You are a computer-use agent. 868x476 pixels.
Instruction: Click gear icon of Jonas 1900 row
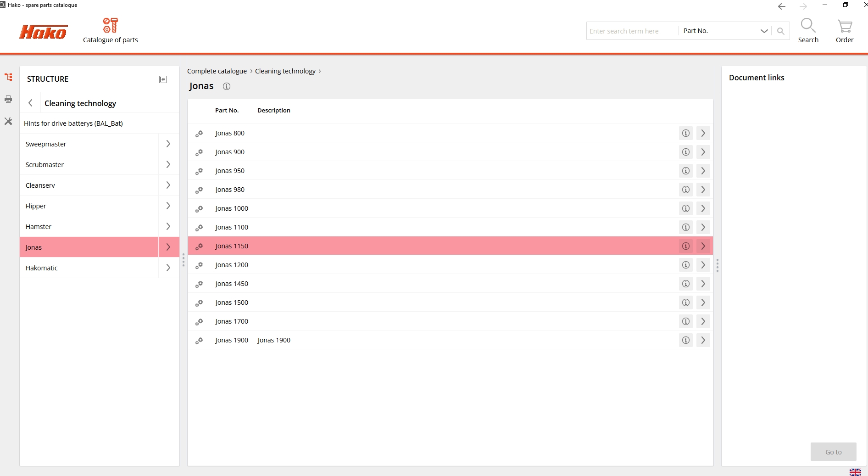click(x=199, y=341)
